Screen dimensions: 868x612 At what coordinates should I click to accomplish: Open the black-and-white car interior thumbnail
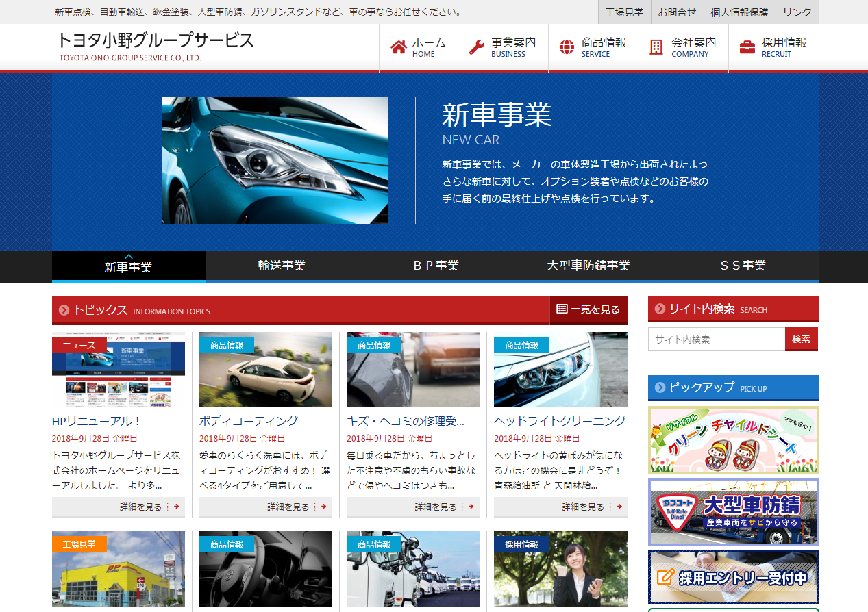click(266, 569)
